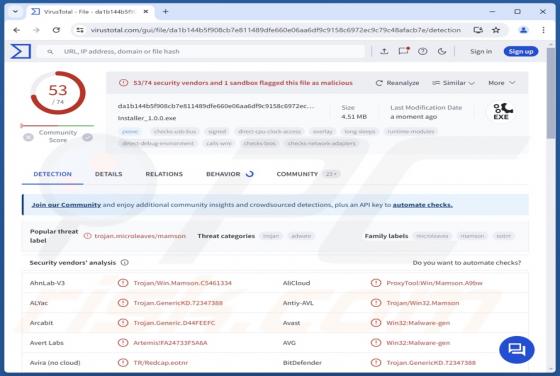560x376 pixels.
Task: Open the chat bubble button
Action: [x=516, y=349]
